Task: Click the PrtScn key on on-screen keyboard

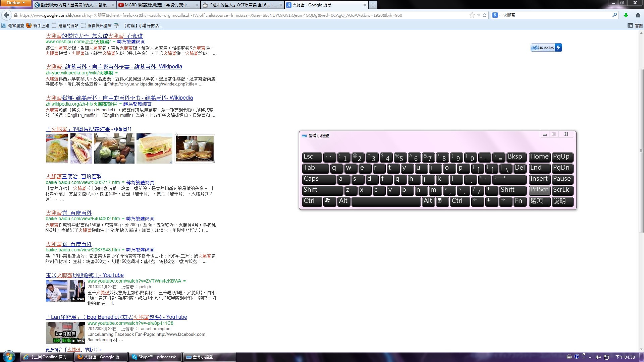Action: tap(540, 190)
